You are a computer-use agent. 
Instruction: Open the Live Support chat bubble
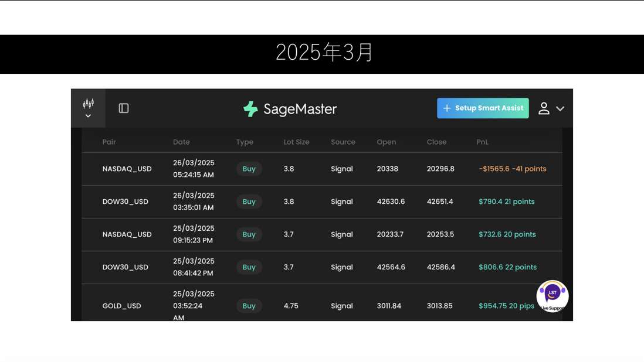pos(552,296)
